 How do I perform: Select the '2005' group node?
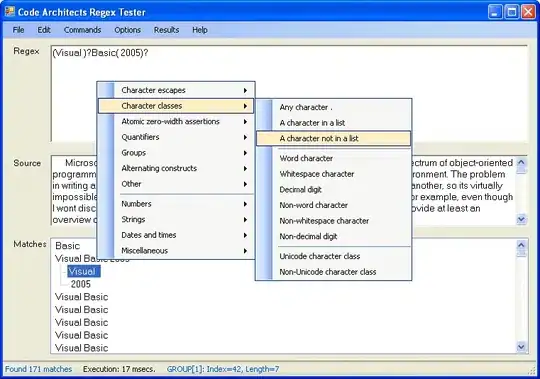[x=81, y=284]
